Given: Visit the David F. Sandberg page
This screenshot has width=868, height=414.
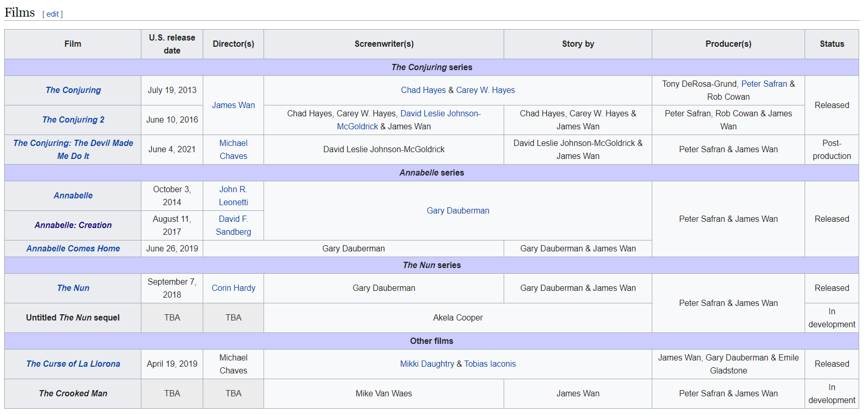Looking at the screenshot, I should coord(233,225).
